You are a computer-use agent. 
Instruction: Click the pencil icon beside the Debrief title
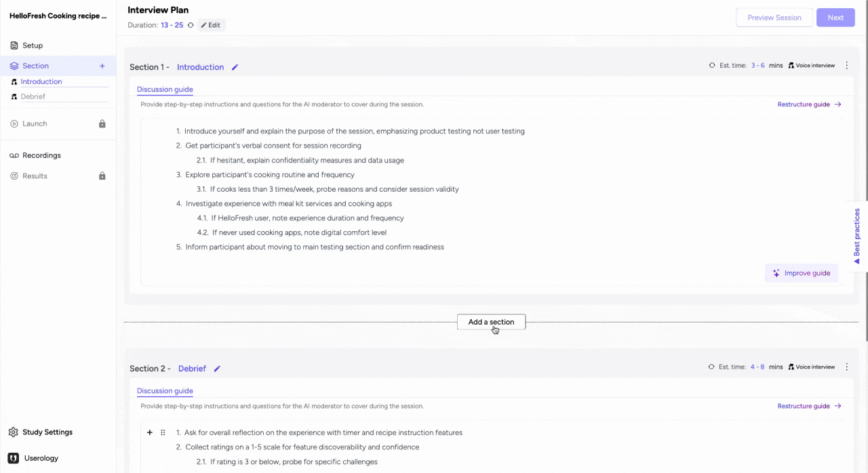(x=216, y=368)
